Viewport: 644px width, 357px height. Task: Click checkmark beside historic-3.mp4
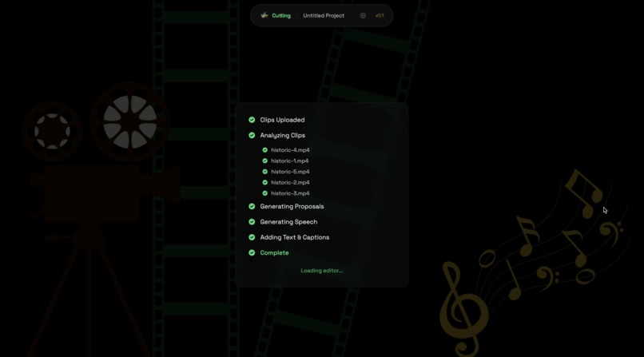coord(265,193)
